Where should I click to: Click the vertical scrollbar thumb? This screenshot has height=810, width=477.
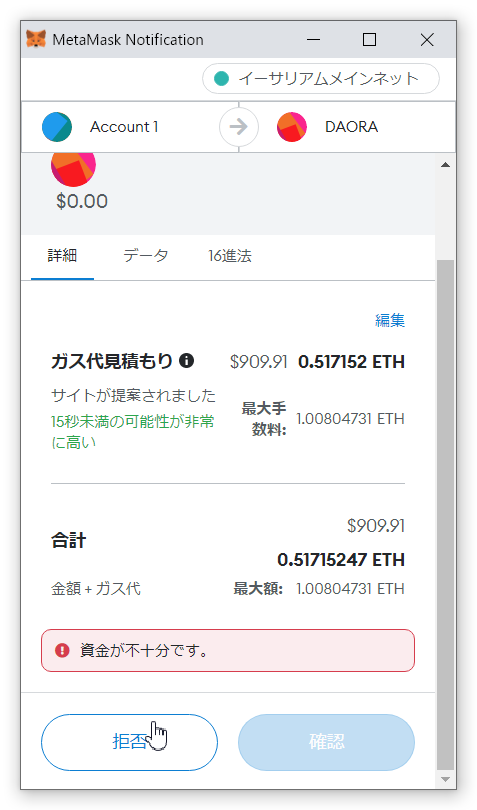[x=445, y=515]
